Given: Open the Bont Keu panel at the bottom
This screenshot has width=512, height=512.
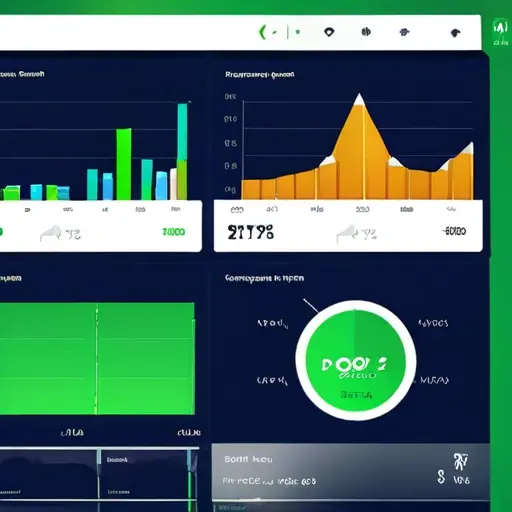Looking at the screenshot, I should (350, 471).
